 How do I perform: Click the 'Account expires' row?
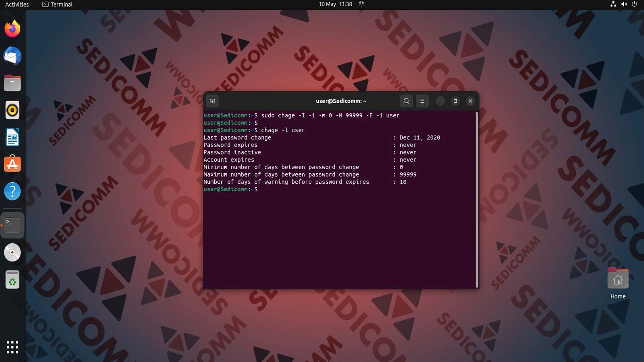[x=310, y=160]
